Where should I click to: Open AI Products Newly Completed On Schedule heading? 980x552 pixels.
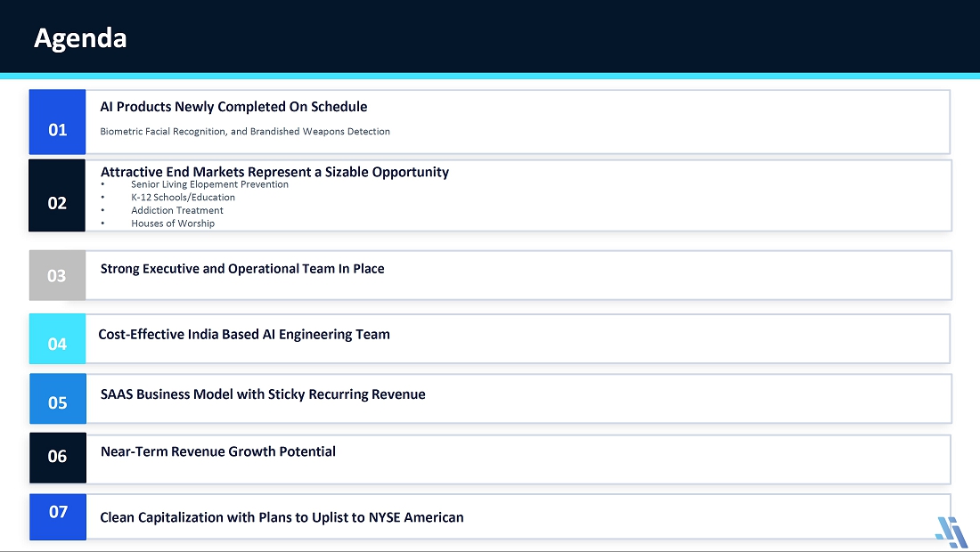click(233, 107)
